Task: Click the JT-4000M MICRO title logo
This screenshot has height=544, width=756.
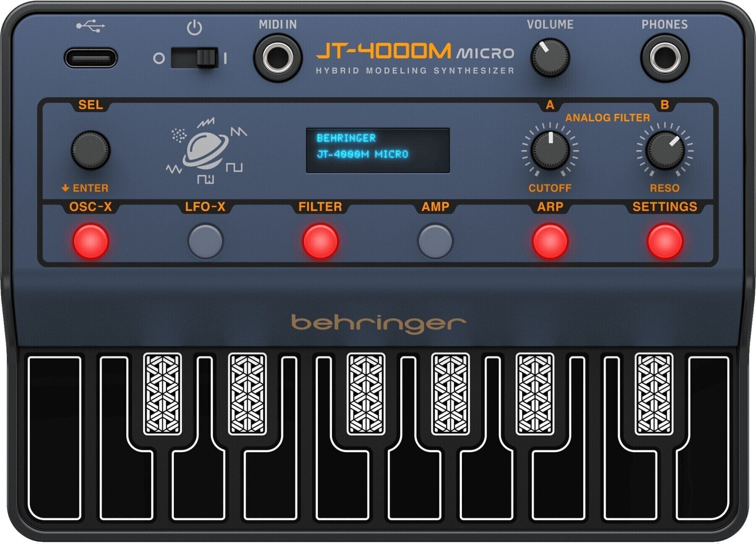Action: (x=415, y=52)
